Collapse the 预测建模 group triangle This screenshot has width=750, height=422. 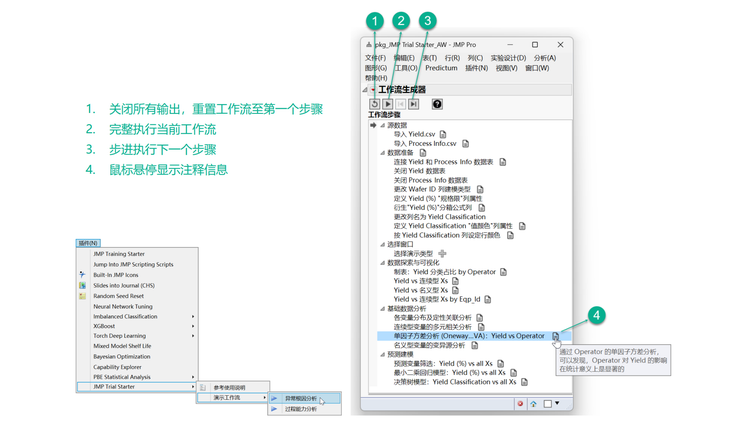coord(383,355)
